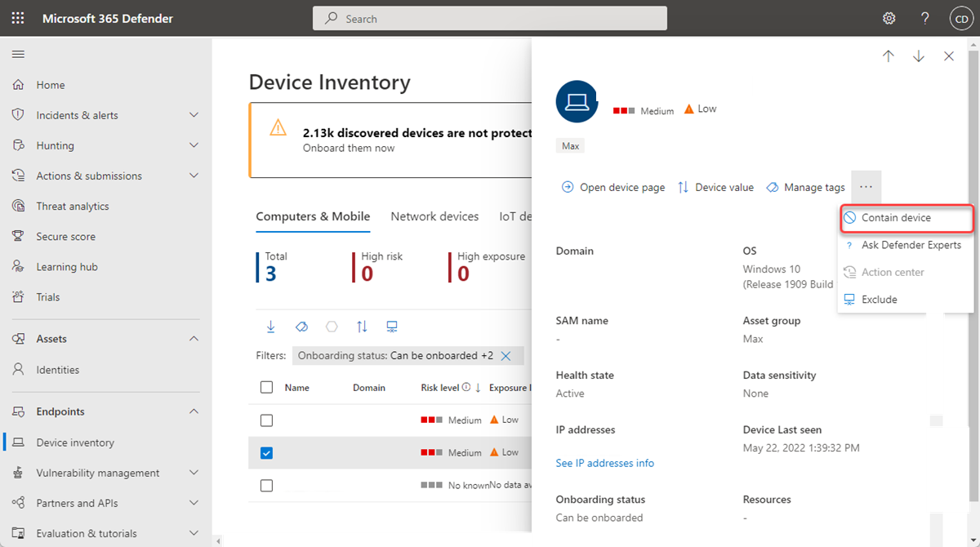The width and height of the screenshot is (980, 547).
Task: Select Contain device menu item
Action: click(x=906, y=218)
